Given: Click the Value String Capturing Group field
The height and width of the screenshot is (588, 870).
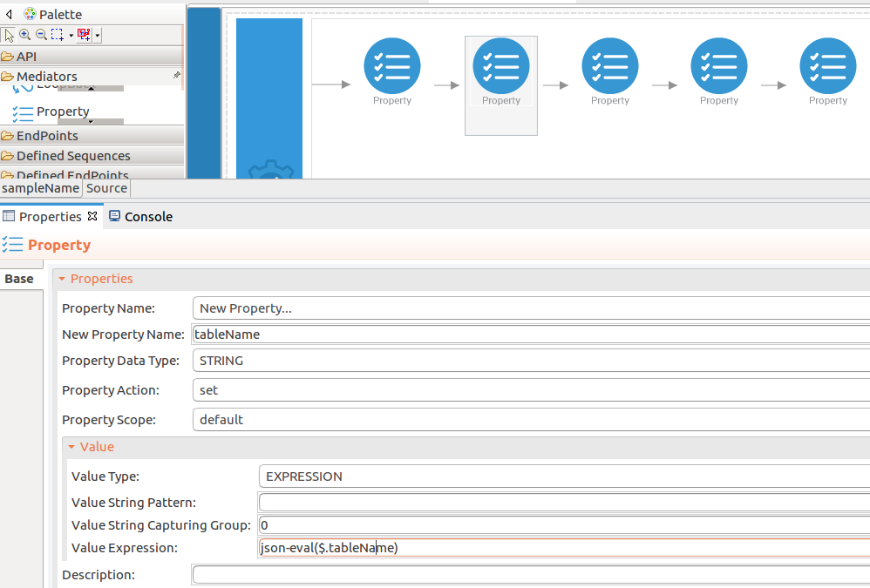Looking at the screenshot, I should (564, 525).
